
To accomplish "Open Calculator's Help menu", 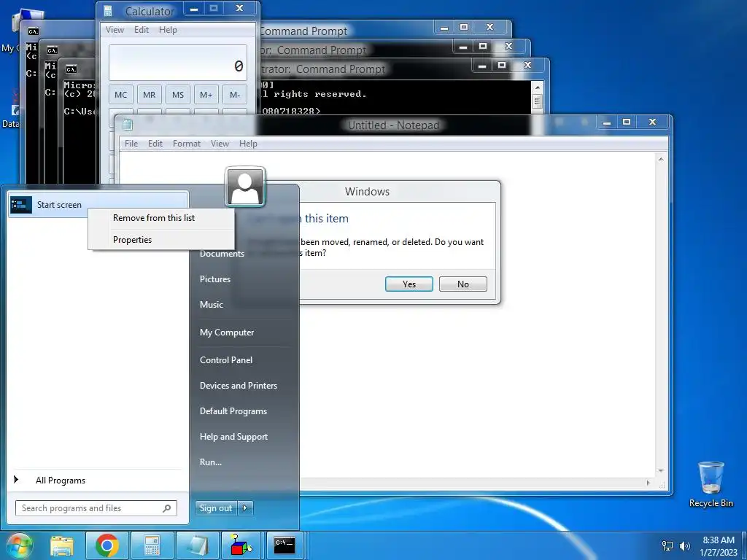I will (169, 29).
